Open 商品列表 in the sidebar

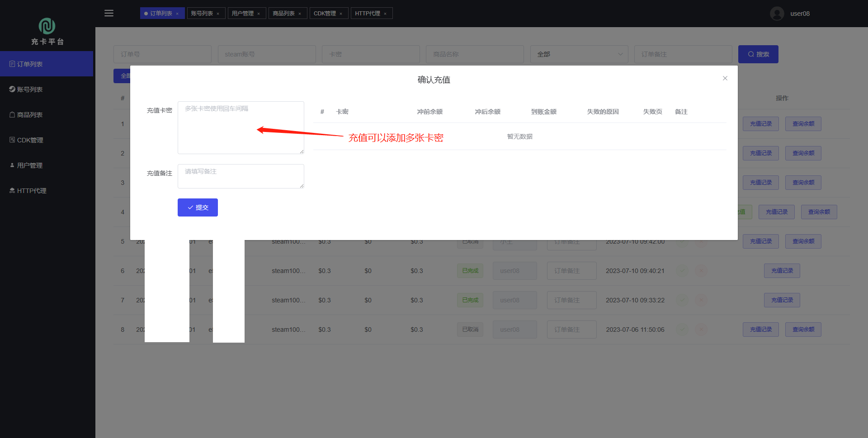coord(47,114)
